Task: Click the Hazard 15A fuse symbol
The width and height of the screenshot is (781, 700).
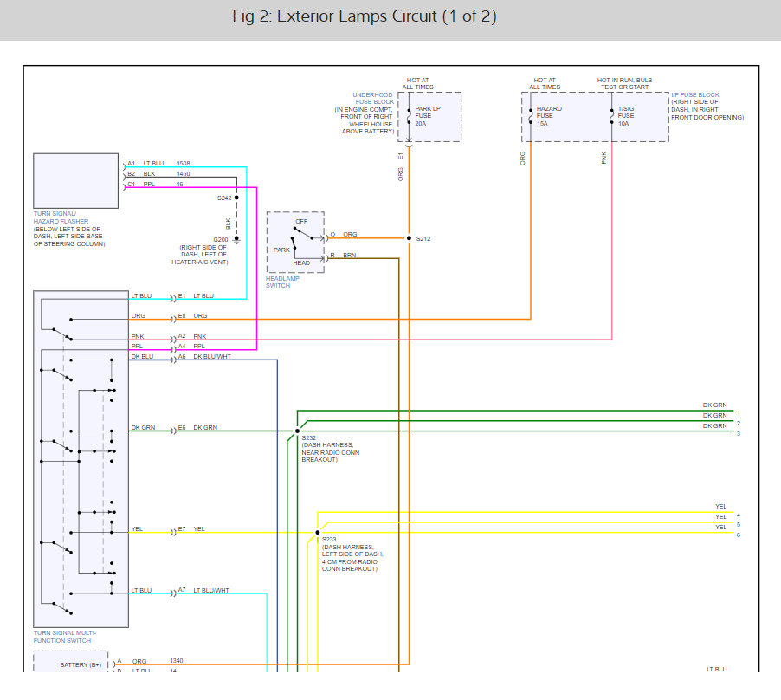Action: (531, 116)
